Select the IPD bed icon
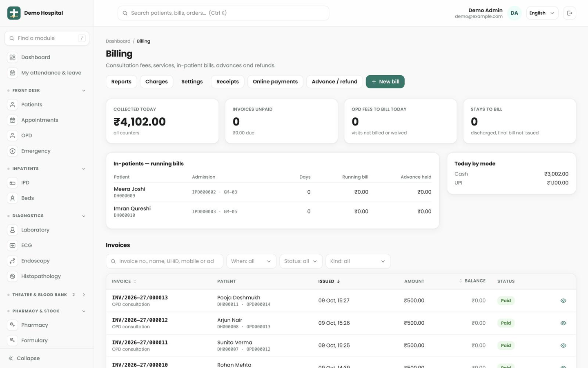The width and height of the screenshot is (588, 368). pos(13,183)
